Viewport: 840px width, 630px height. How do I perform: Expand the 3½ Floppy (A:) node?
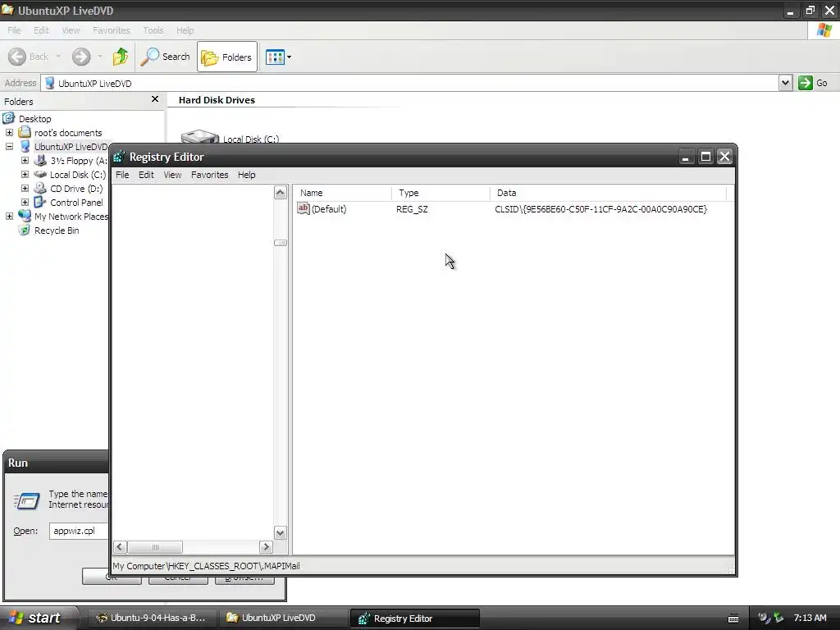[x=25, y=160]
